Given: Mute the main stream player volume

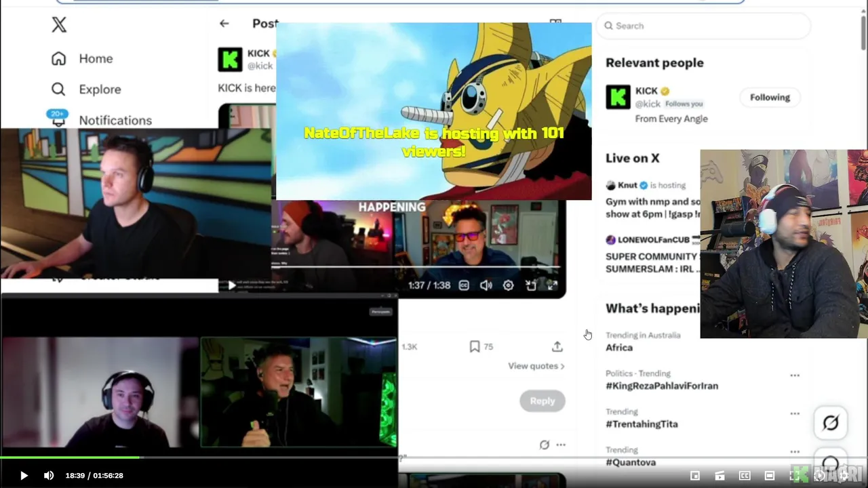Looking at the screenshot, I should pyautogui.click(x=49, y=475).
